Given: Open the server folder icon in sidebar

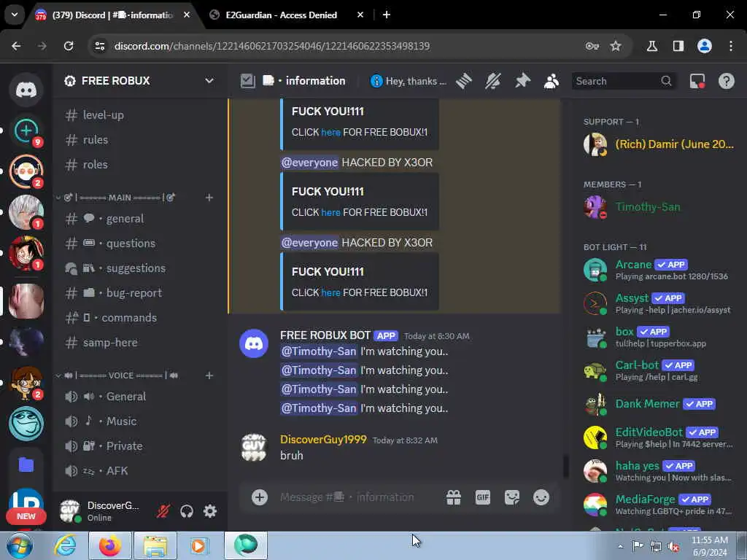Looking at the screenshot, I should [26, 464].
